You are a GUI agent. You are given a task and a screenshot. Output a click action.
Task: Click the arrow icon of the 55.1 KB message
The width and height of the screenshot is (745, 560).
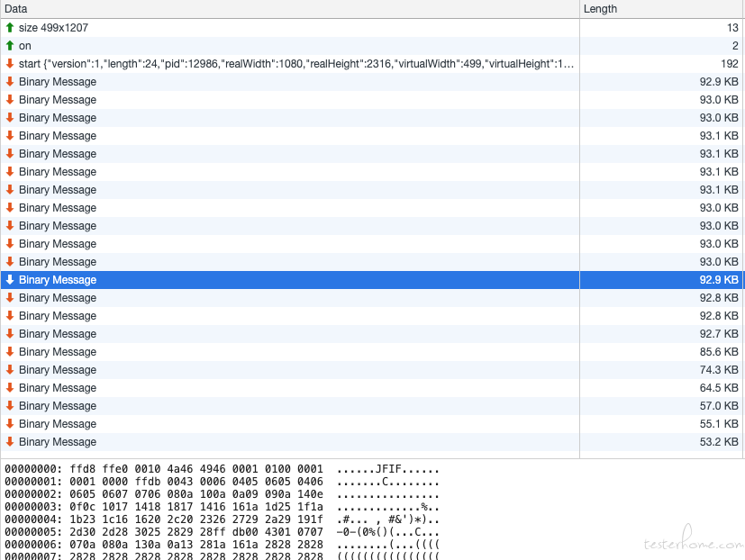[10, 424]
